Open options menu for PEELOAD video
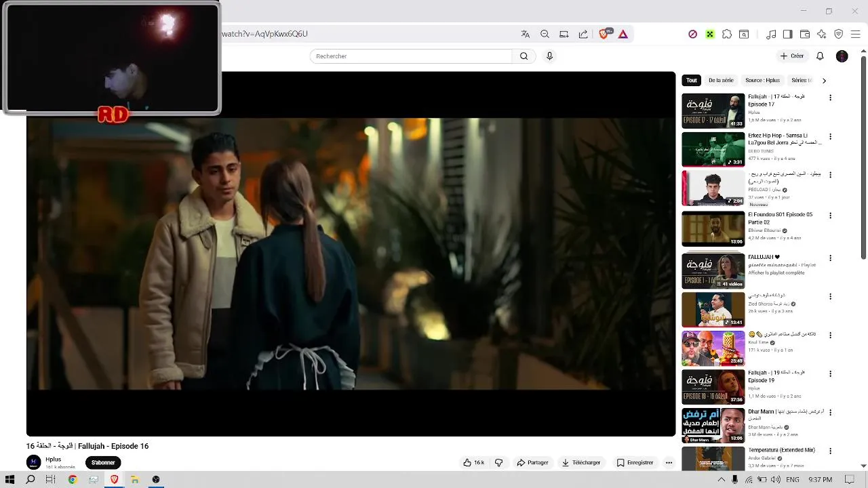This screenshot has width=868, height=488. tap(830, 175)
